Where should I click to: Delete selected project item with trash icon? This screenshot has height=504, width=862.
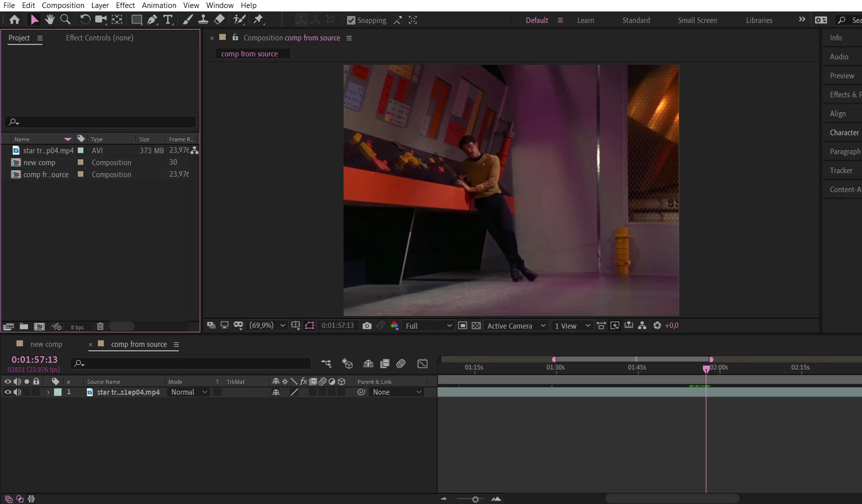click(100, 326)
